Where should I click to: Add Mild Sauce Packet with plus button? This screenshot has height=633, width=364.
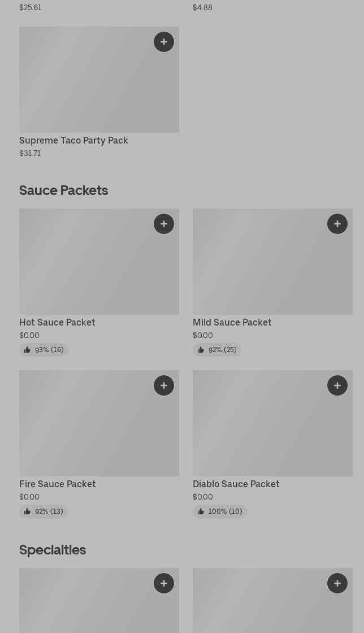337,224
